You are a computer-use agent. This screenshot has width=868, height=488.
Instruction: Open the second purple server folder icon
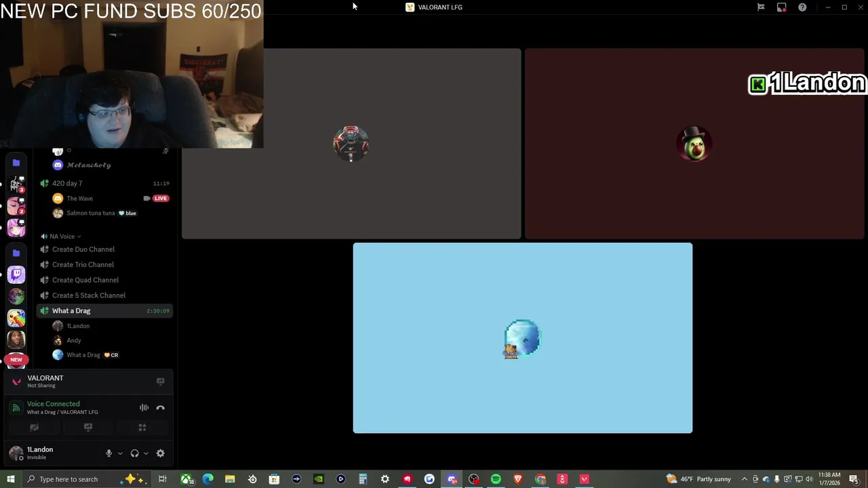point(16,253)
